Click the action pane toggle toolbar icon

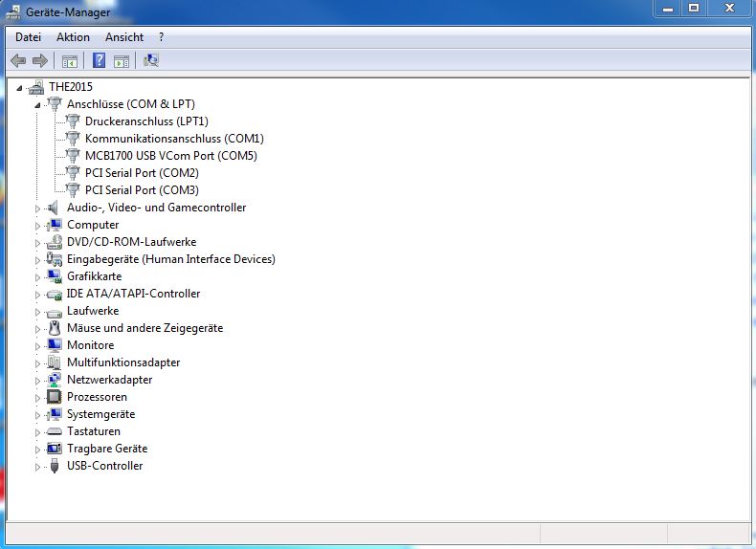(121, 60)
